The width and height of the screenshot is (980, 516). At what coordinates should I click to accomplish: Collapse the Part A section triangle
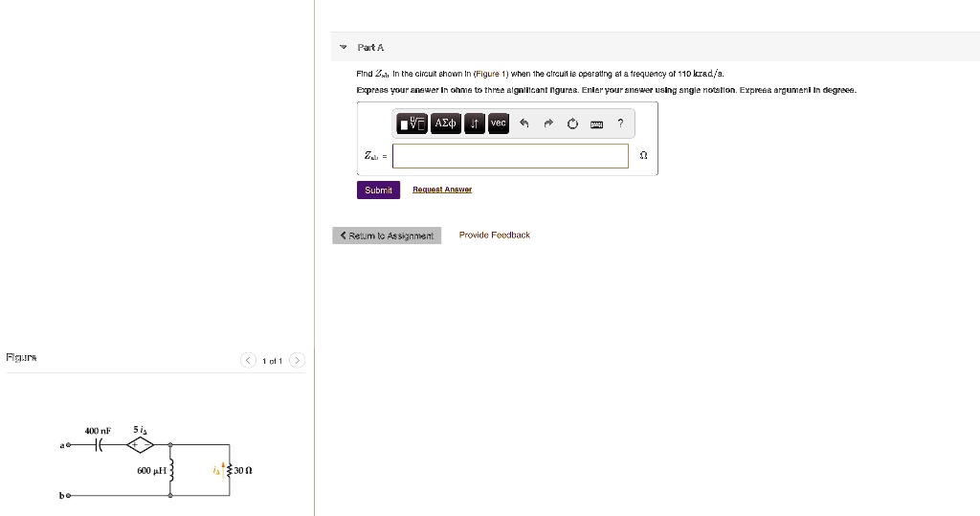[x=343, y=47]
